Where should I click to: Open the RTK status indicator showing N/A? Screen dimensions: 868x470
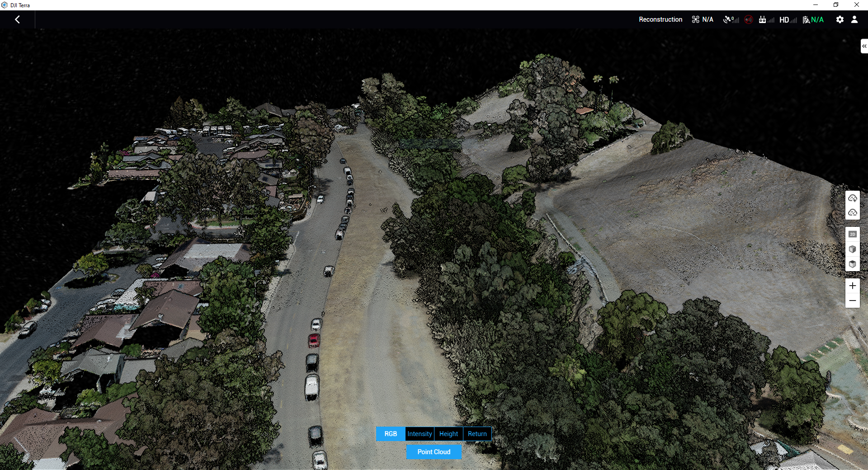[814, 19]
